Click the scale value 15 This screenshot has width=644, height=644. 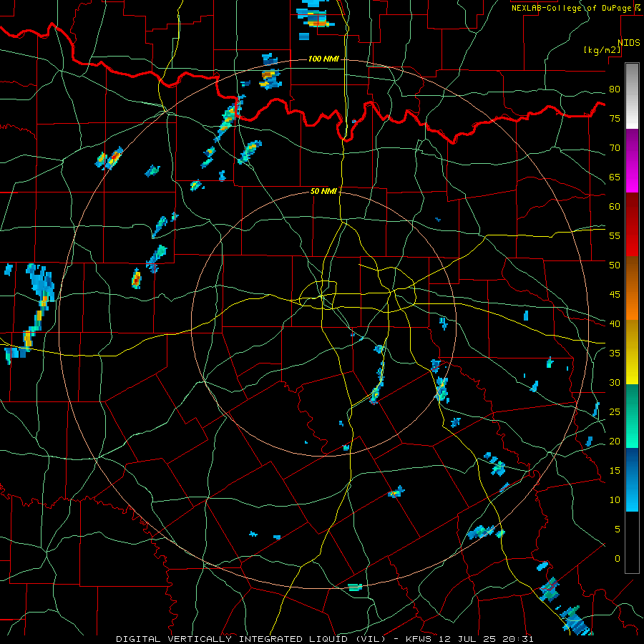(x=615, y=470)
